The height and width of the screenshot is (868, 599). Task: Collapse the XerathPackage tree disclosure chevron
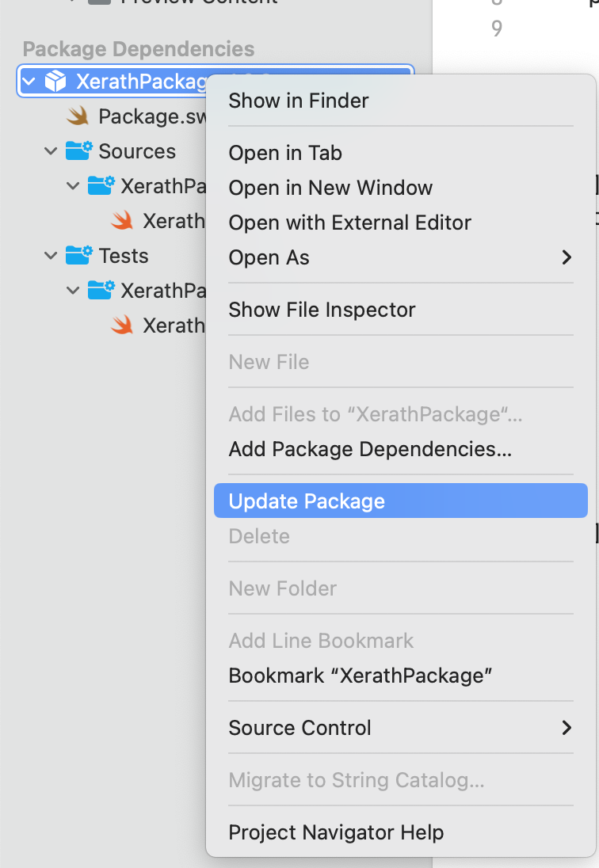[x=29, y=81]
